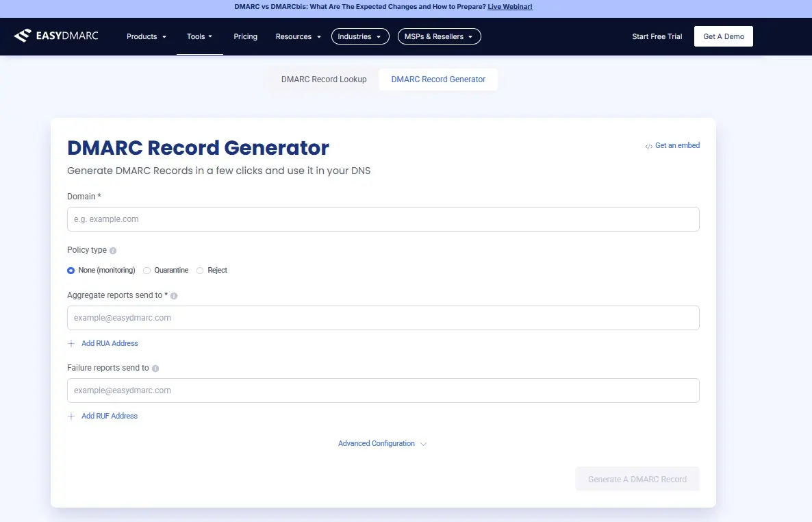Click the Get an embed link
This screenshot has width=812, height=522.
[678, 145]
